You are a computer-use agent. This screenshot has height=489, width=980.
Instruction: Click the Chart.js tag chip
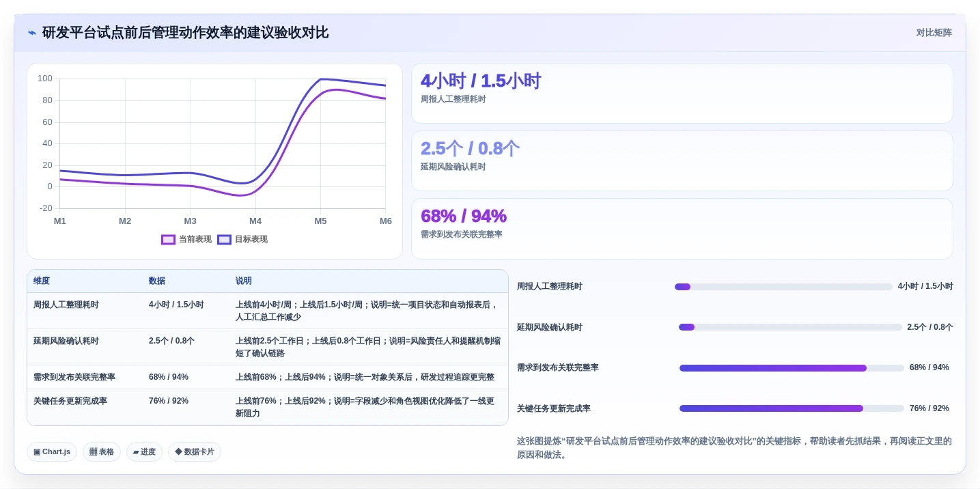(x=52, y=452)
